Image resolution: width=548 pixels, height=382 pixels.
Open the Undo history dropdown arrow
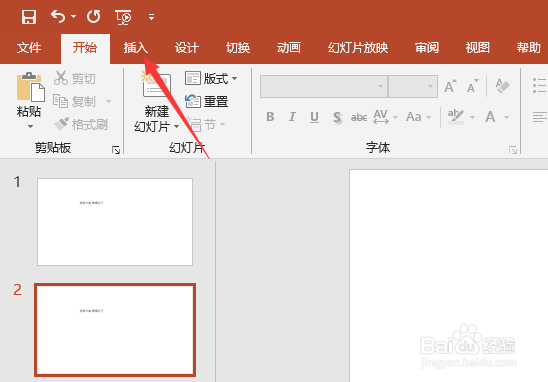click(73, 16)
